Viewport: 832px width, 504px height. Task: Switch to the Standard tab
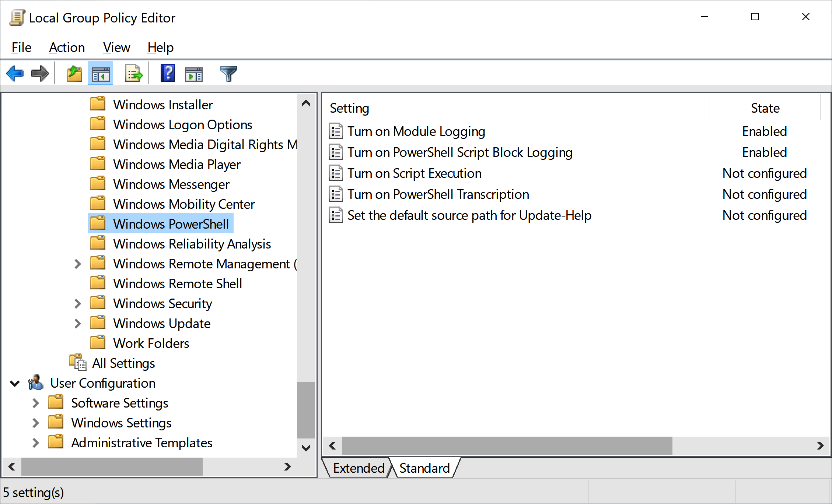coord(424,468)
